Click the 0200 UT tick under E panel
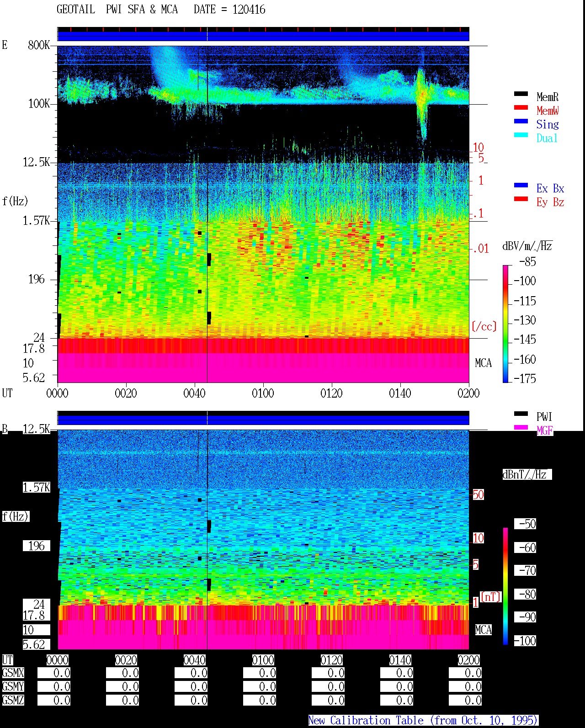The height and width of the screenshot is (728, 585). [468, 393]
